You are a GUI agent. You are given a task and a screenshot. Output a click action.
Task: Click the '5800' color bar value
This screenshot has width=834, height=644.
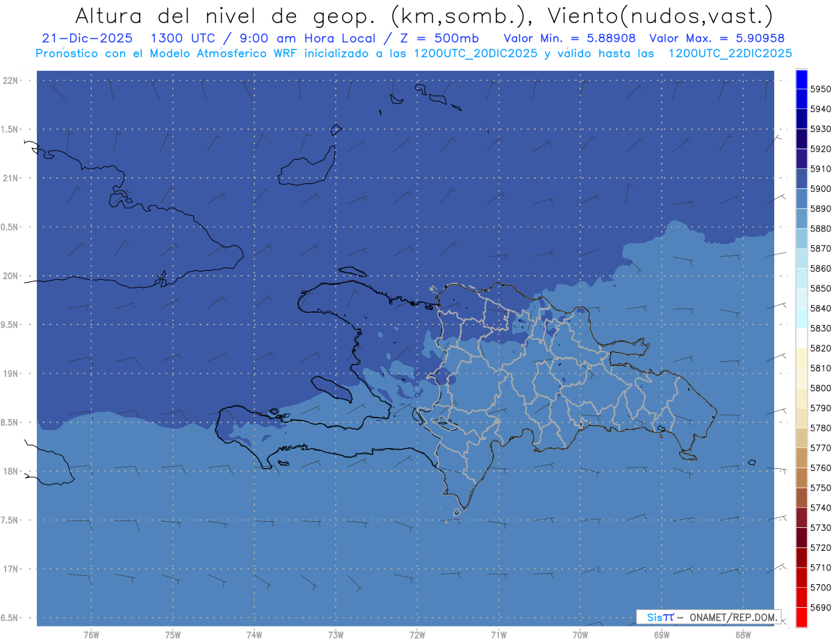(820, 388)
